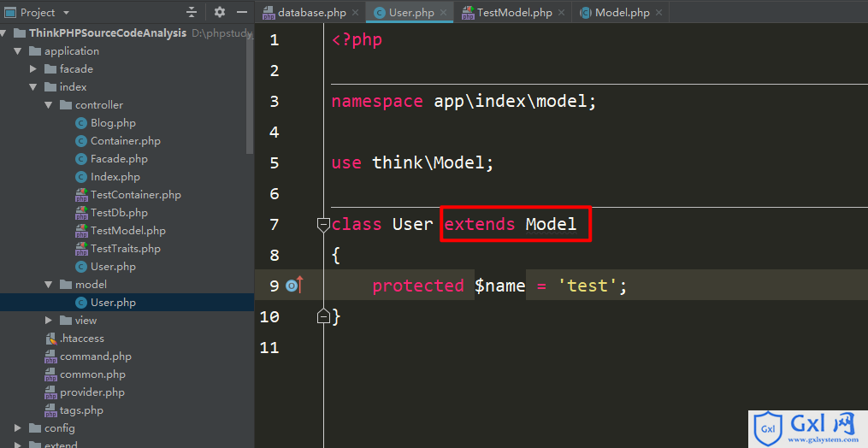Click the 'test' string value
This screenshot has height=448, width=868.
point(587,286)
